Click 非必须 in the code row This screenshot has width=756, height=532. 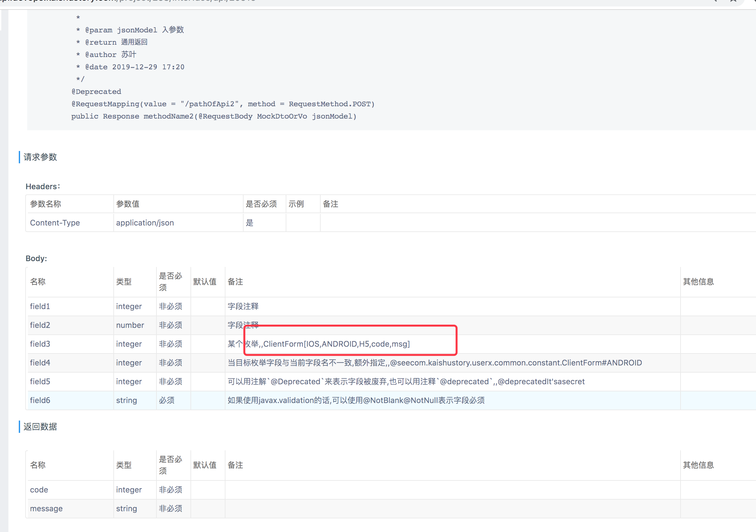click(x=171, y=490)
